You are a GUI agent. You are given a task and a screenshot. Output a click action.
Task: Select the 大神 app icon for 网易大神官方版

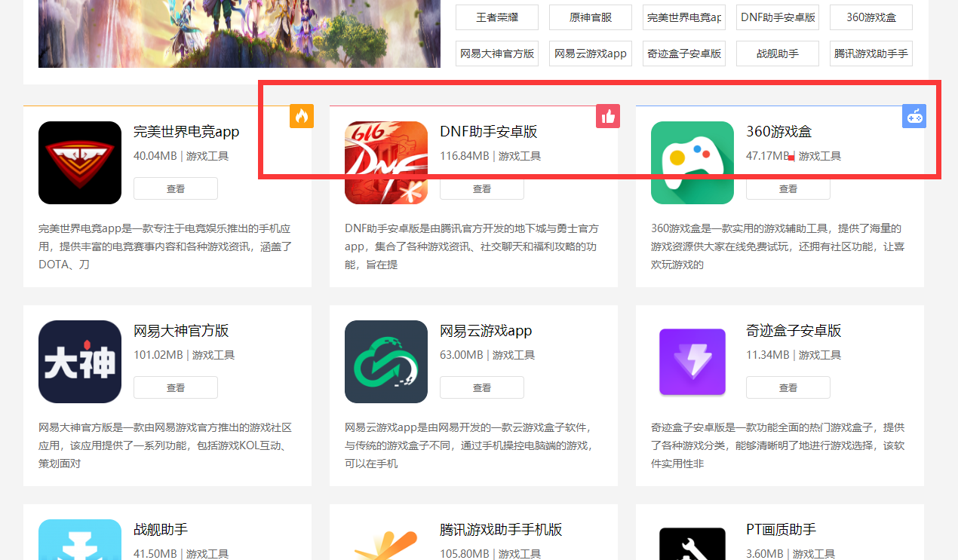(x=79, y=362)
